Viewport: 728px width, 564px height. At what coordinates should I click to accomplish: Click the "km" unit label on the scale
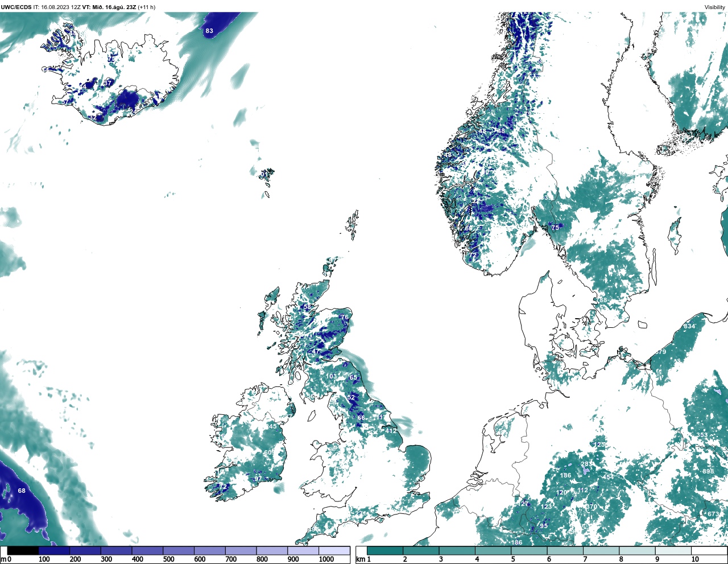click(x=359, y=559)
